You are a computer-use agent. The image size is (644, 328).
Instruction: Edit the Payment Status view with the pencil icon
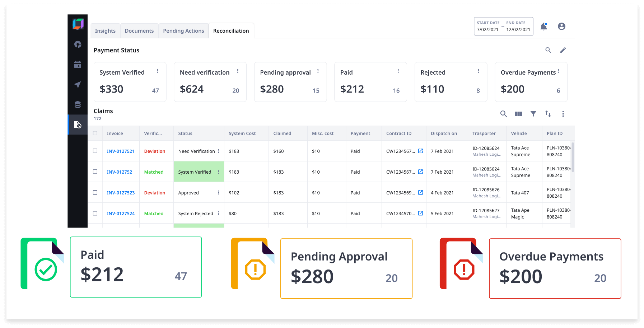563,50
